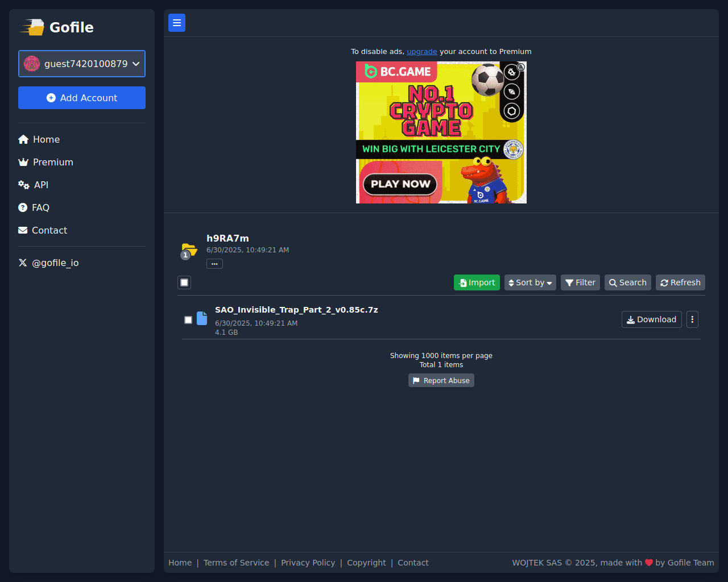Screen dimensions: 728x582
Task: Open the @gofile_io X profile link
Action: 49,263
